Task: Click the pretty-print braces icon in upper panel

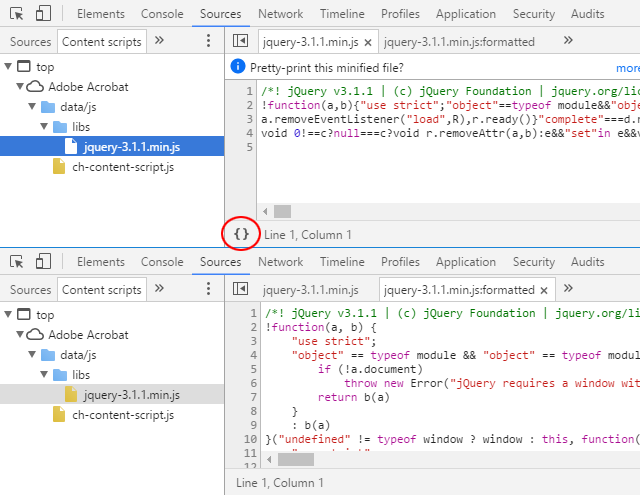Action: (x=241, y=234)
